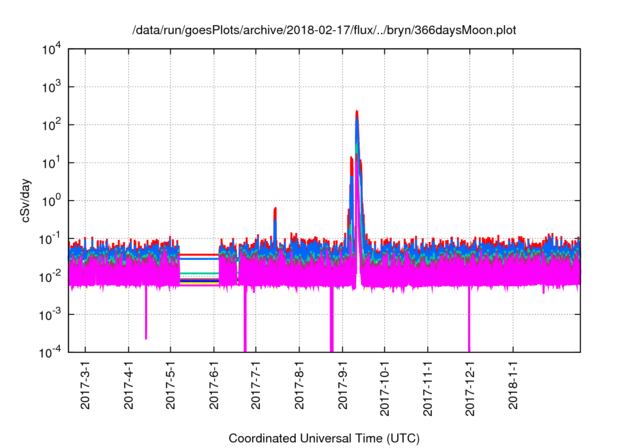640x448 pixels.
Task: Click the bottom y-axis tick label 10^-4
Action: click(x=53, y=352)
